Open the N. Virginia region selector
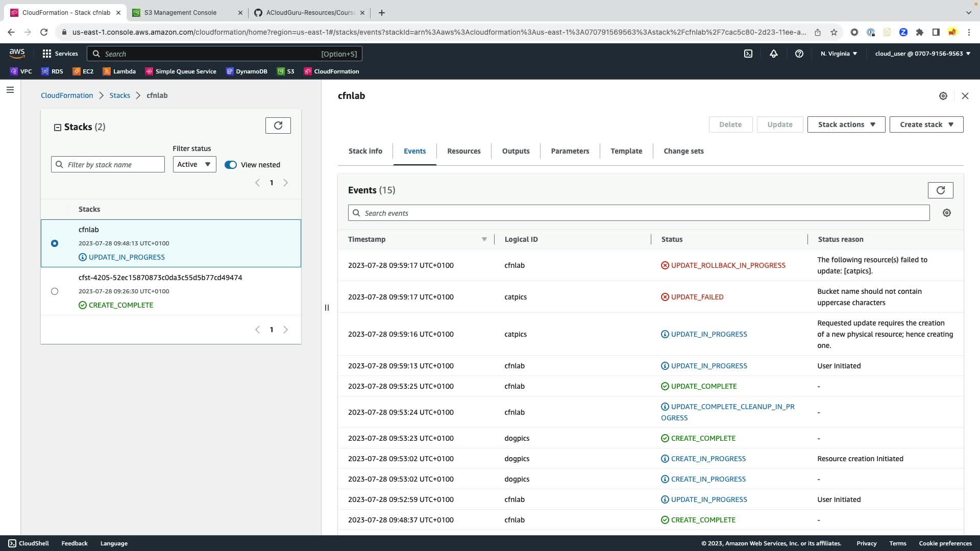 pos(839,54)
